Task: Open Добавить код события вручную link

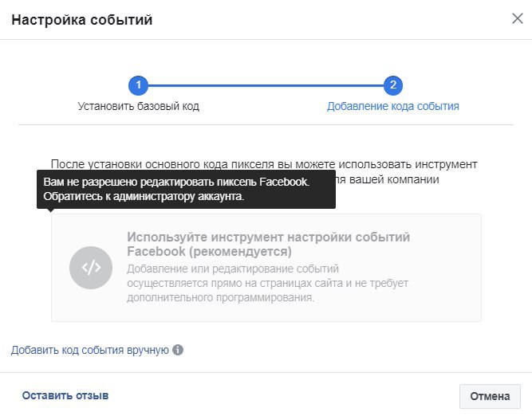Action: coord(90,350)
